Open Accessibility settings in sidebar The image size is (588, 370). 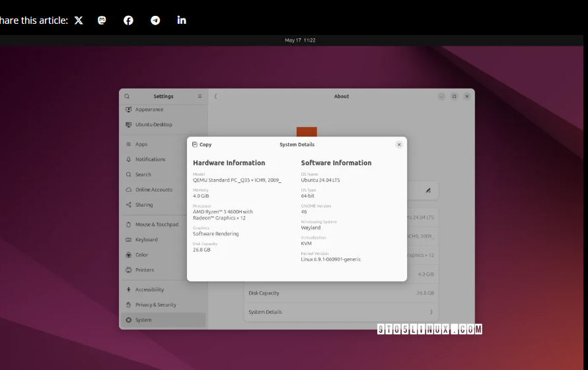coord(163,289)
